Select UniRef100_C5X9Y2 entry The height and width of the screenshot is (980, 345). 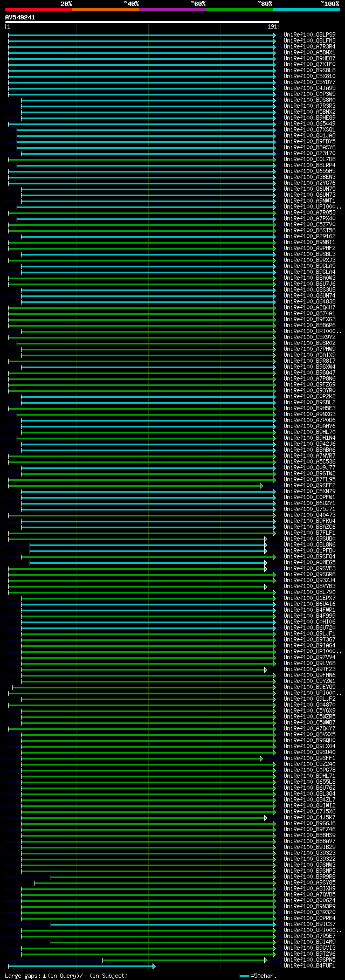(309, 337)
